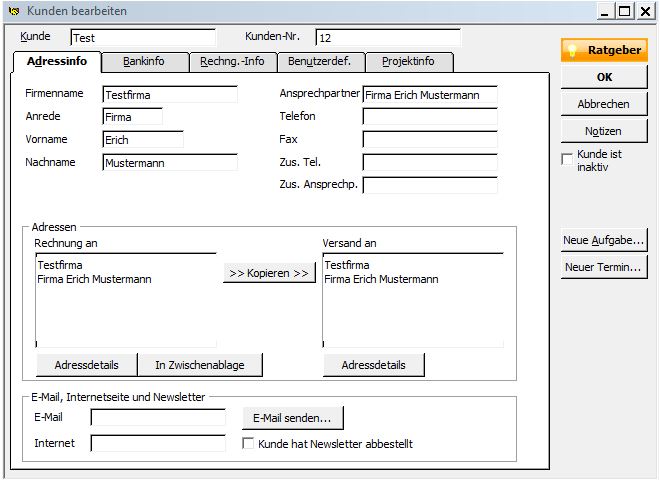Maximize the Kunden bearbeiten window
This screenshot has height=481, width=660.
(x=625, y=11)
